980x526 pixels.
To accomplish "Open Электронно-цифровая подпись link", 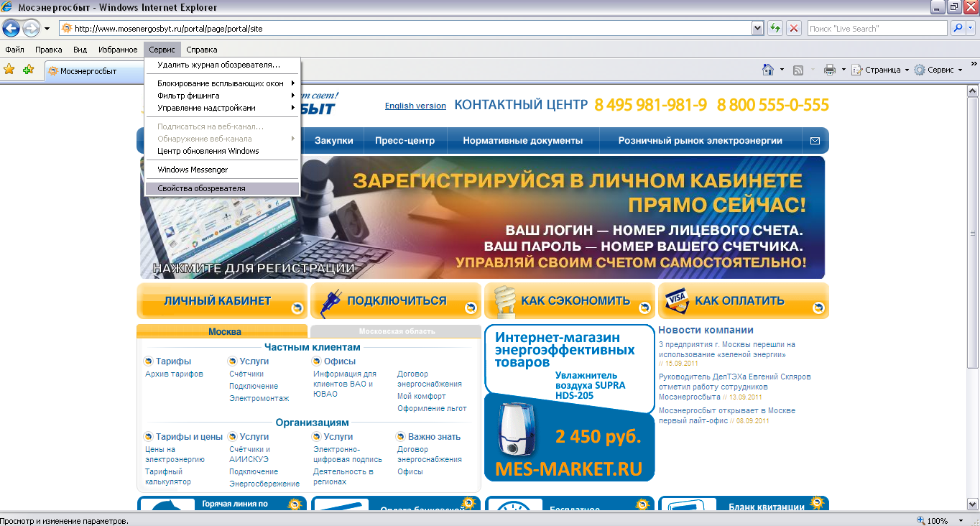I will [348, 455].
